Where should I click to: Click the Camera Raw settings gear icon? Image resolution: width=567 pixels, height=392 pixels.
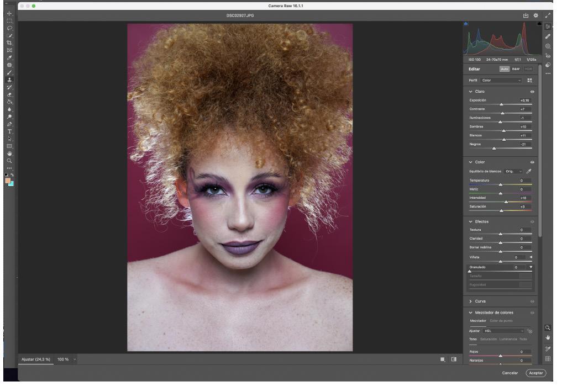click(x=536, y=15)
